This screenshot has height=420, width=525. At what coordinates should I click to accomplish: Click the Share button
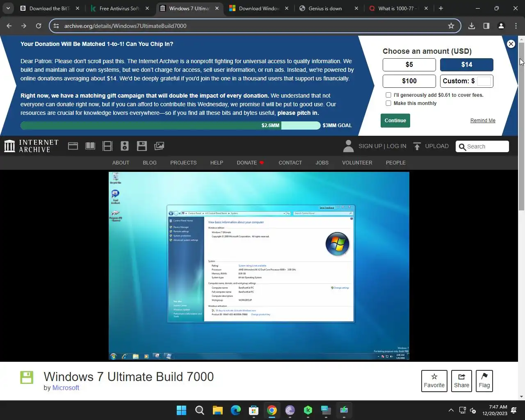pyautogui.click(x=461, y=381)
